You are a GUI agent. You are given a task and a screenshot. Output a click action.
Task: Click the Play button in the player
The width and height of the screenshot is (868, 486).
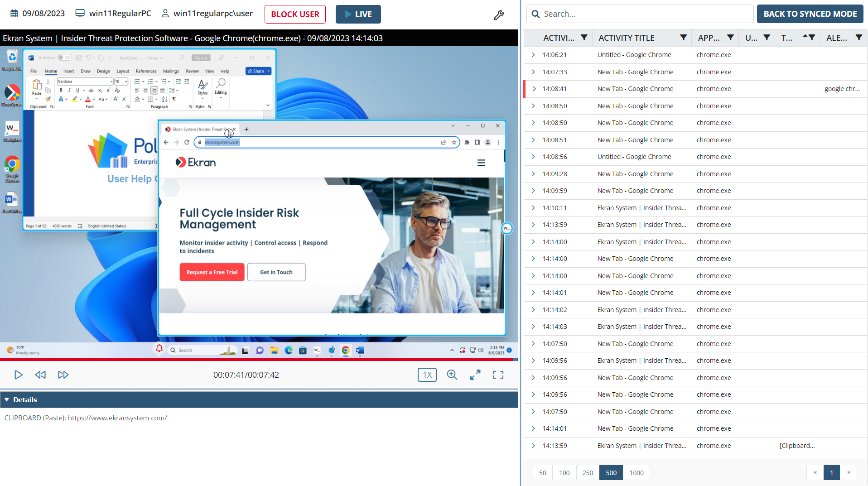pyautogui.click(x=18, y=375)
